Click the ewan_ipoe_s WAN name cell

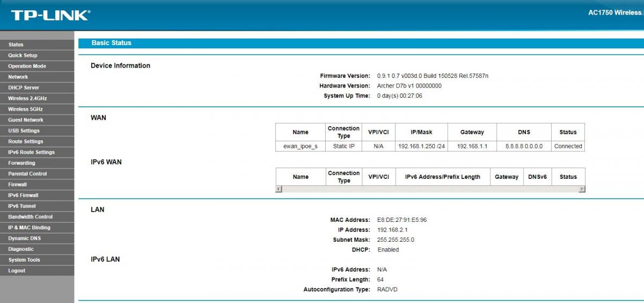[x=301, y=146]
